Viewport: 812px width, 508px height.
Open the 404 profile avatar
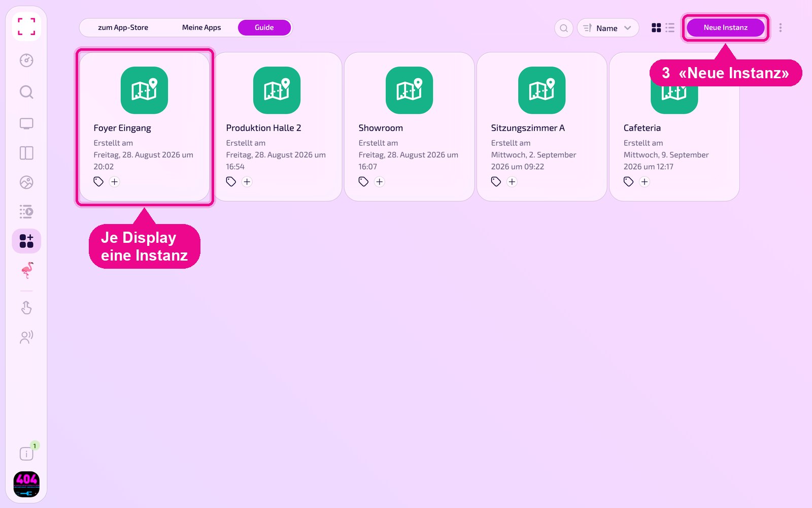(x=26, y=484)
